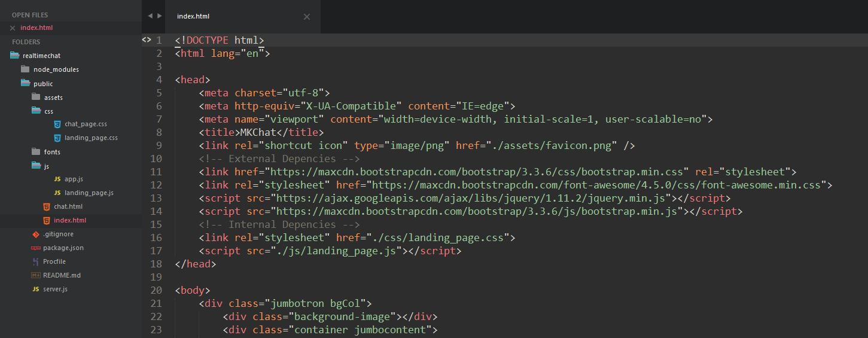Click line number 4 in the gutter

(159, 80)
